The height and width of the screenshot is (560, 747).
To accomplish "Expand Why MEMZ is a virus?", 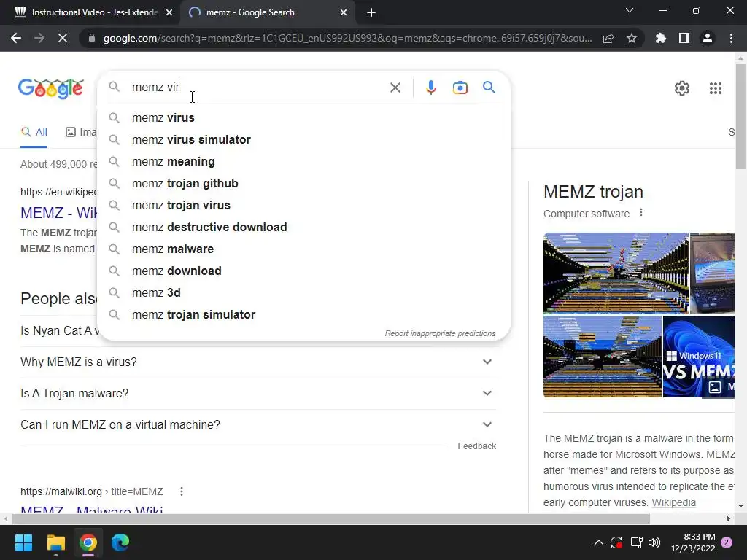I will click(258, 362).
